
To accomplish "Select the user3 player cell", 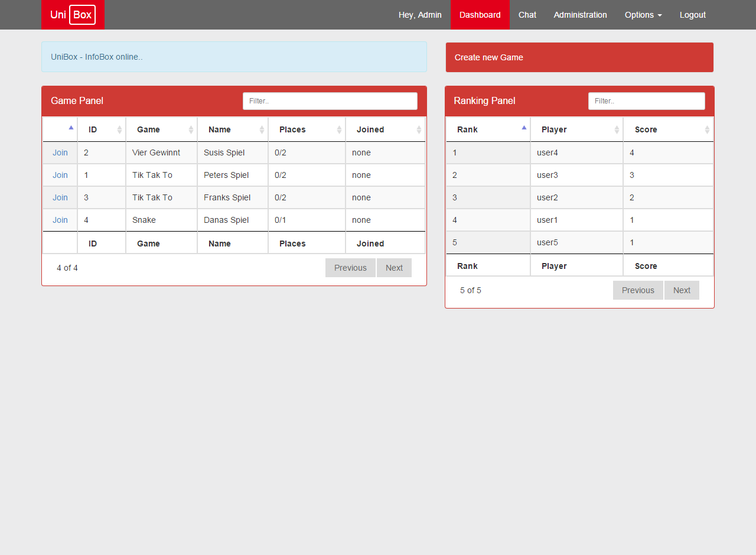I will coord(576,175).
